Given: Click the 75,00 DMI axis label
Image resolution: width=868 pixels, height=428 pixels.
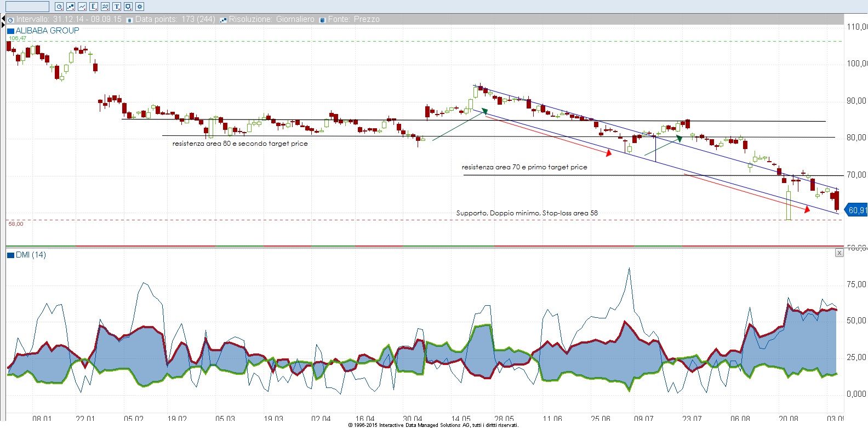Looking at the screenshot, I should point(856,284).
